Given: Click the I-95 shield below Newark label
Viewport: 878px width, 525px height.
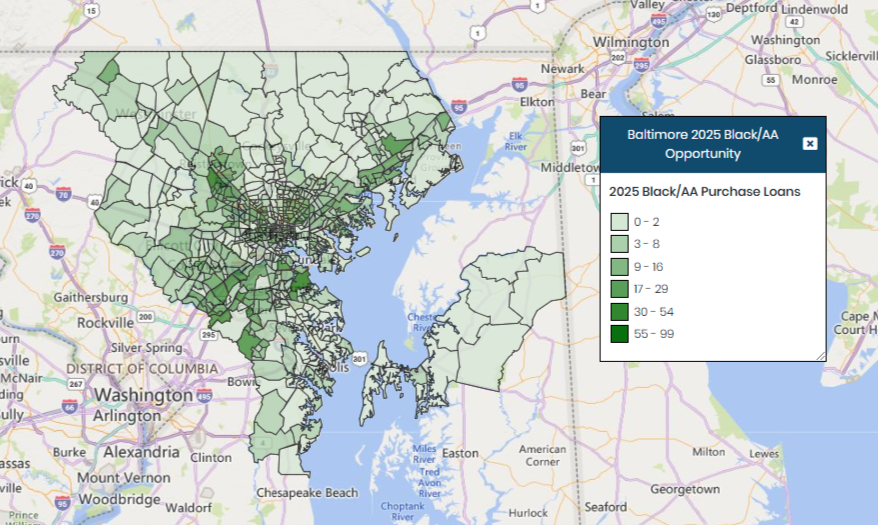Looking at the screenshot, I should [520, 85].
